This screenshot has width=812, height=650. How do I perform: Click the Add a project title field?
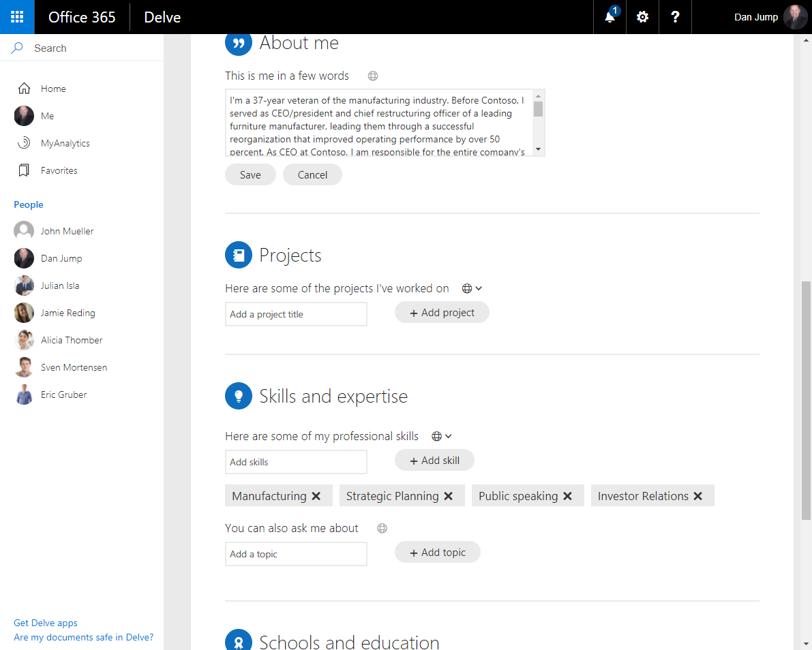296,314
